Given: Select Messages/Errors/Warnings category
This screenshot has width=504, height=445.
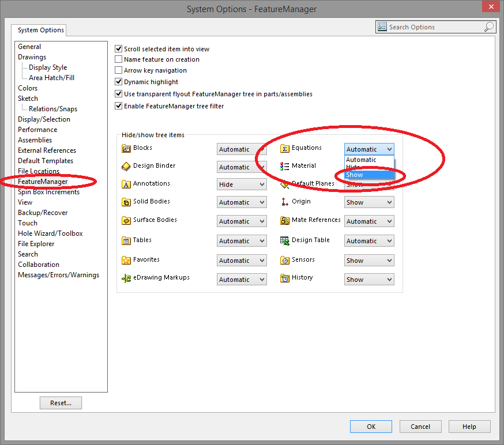Looking at the screenshot, I should [x=58, y=275].
